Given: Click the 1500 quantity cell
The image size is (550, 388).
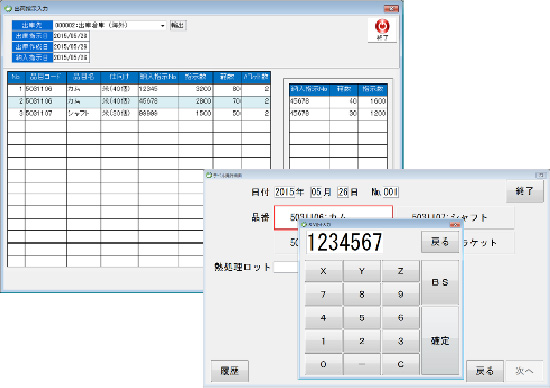Looking at the screenshot, I should (195, 113).
